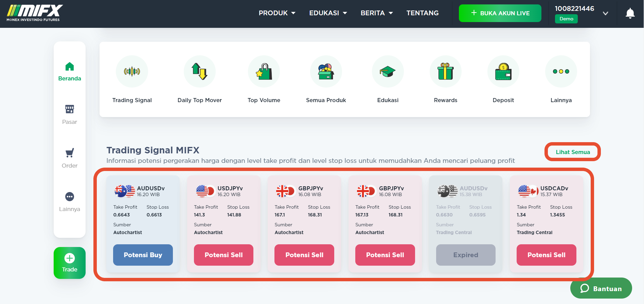This screenshot has width=644, height=304.
Task: Expand the account 1008221446 chevron
Action: [605, 14]
